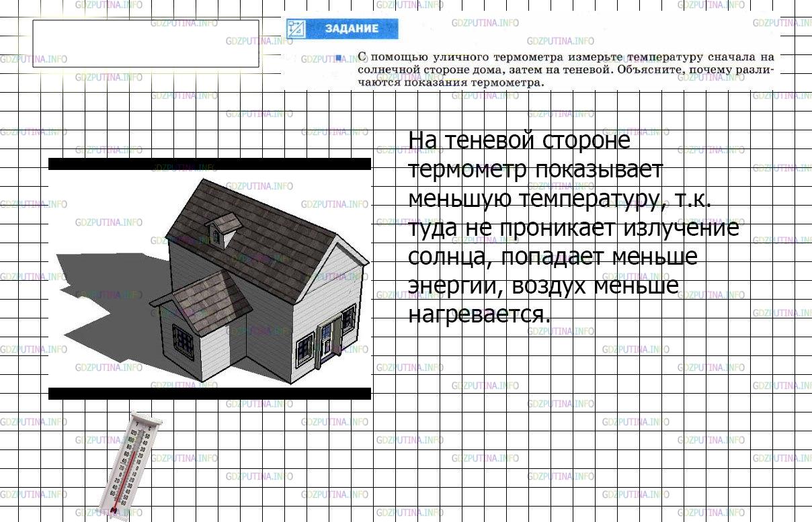This screenshot has height=522, width=812.
Task: Click the ЗАДАНИЕ heading label
Action: click(x=352, y=29)
